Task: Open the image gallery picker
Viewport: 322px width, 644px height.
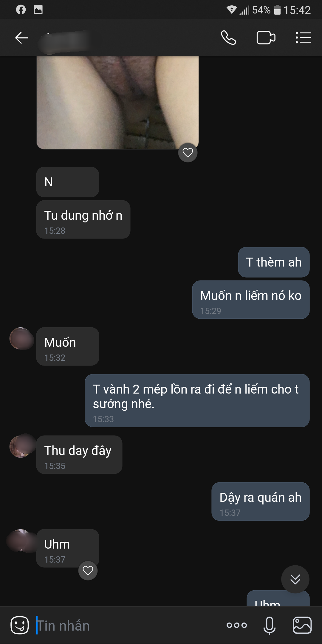Action: [x=302, y=625]
